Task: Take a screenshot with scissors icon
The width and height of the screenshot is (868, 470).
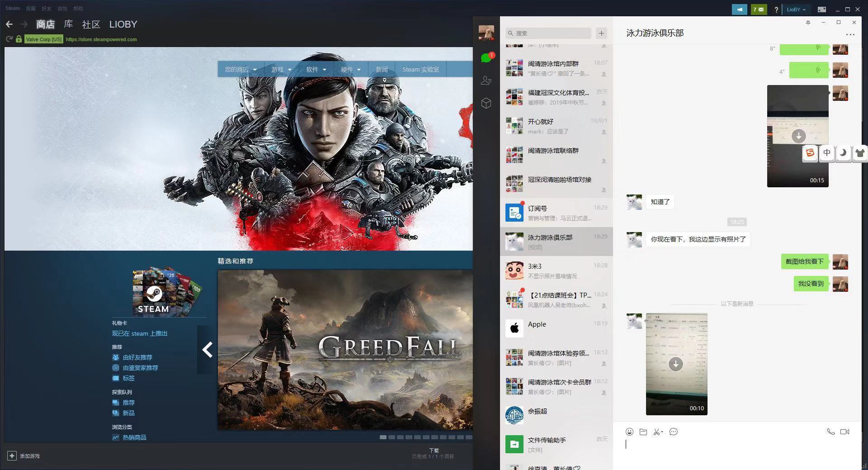Action: [658, 432]
